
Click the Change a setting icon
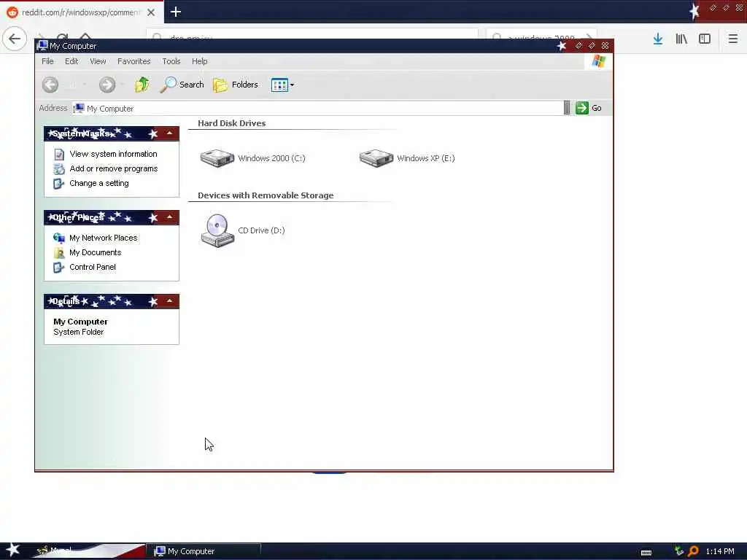(x=59, y=184)
